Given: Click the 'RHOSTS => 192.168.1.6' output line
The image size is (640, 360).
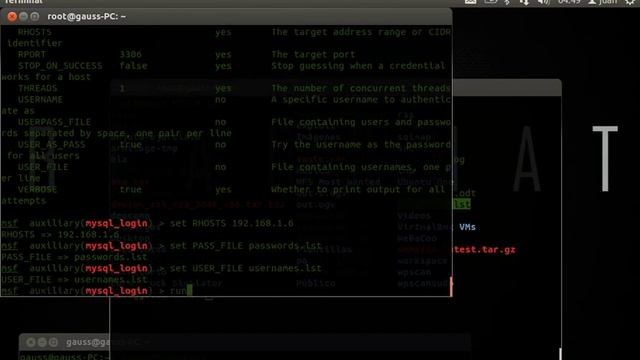Looking at the screenshot, I should pos(60,235).
